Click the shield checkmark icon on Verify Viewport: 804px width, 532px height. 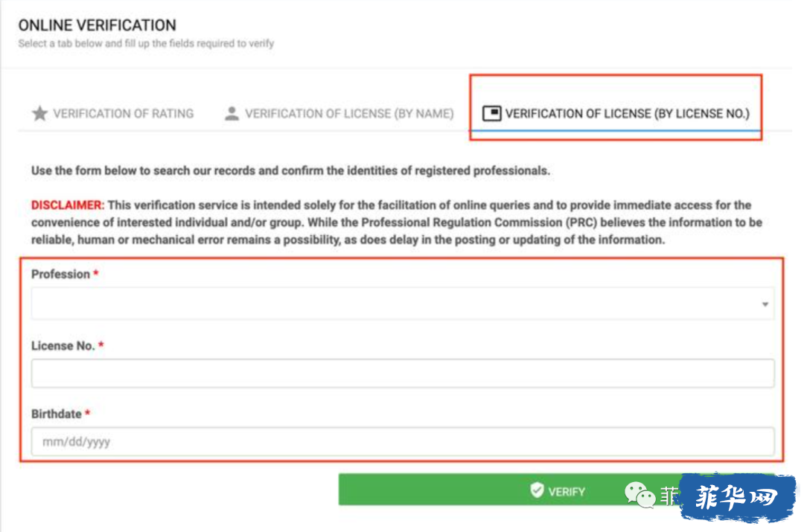coord(537,490)
